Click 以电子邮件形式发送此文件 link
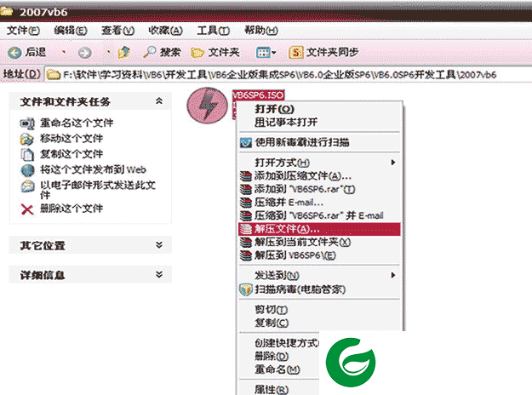The image size is (532, 395). 98,190
